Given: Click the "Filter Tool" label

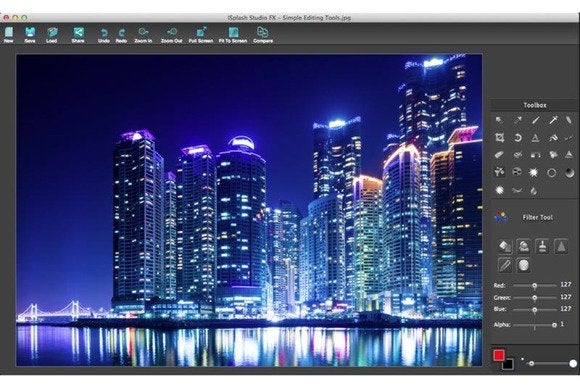Looking at the screenshot, I should pos(537,217).
